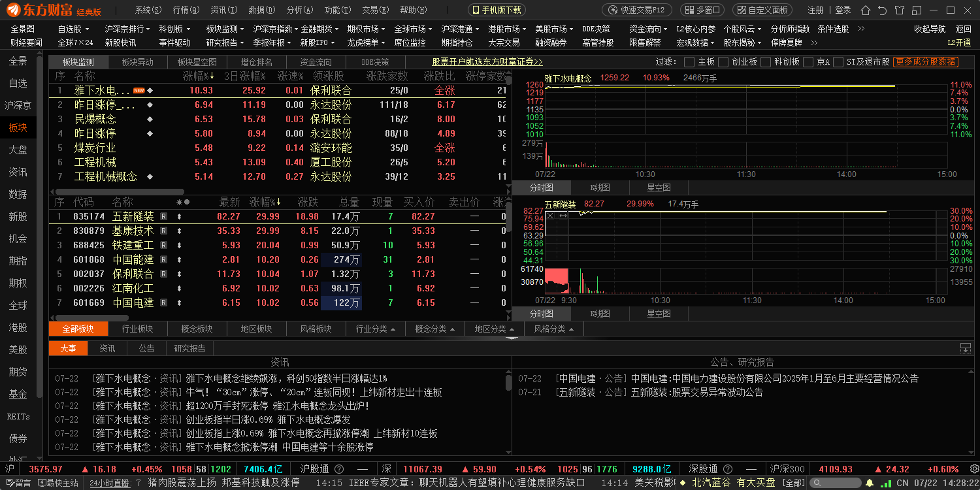
Task: Toggle the 京A filter checkbox
Action: pyautogui.click(x=807, y=62)
